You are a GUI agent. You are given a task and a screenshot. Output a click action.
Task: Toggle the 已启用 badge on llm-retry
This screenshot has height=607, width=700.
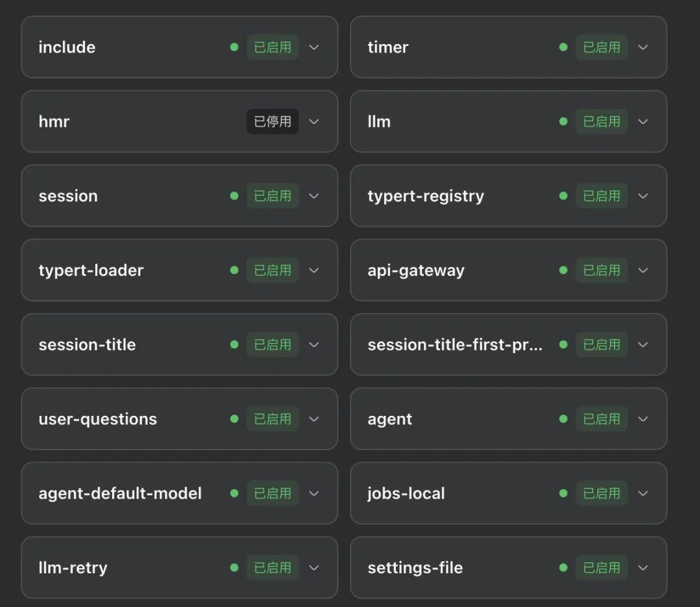272,567
